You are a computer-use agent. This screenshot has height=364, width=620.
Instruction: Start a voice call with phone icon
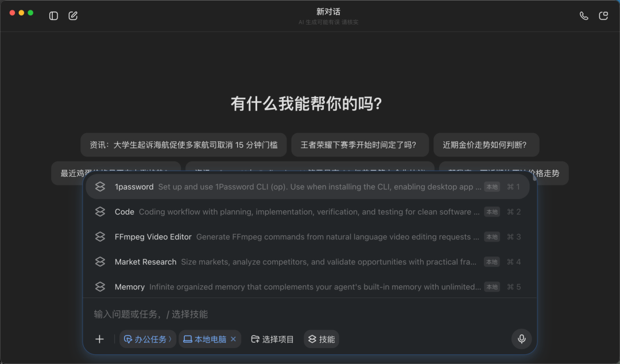coord(584,16)
